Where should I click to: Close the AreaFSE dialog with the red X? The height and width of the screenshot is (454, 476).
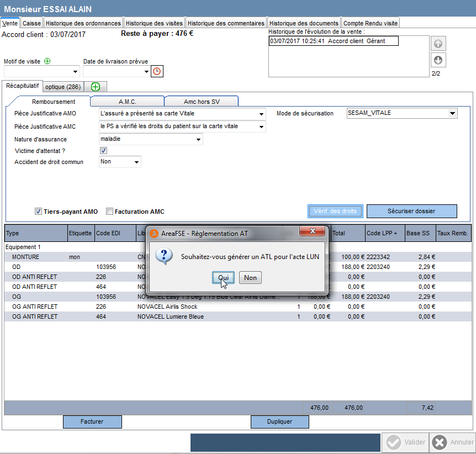coord(313,231)
